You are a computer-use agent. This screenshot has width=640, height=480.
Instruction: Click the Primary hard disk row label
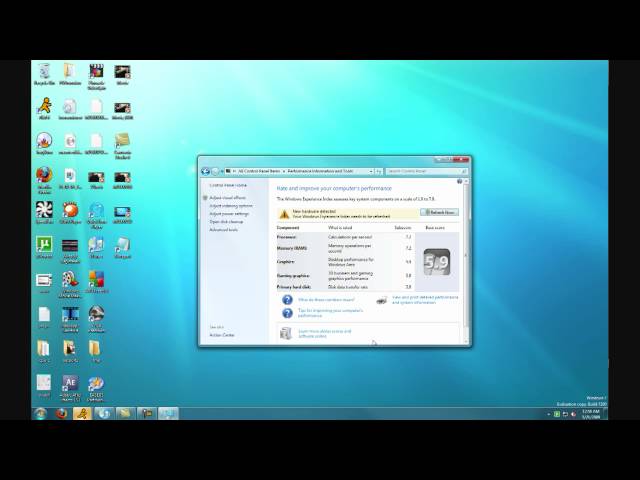tap(294, 287)
